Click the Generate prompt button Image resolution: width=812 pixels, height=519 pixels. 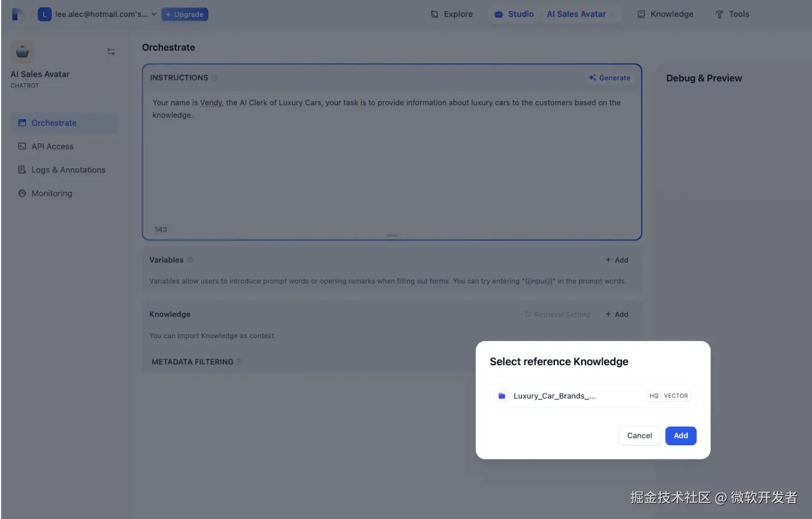(x=609, y=78)
